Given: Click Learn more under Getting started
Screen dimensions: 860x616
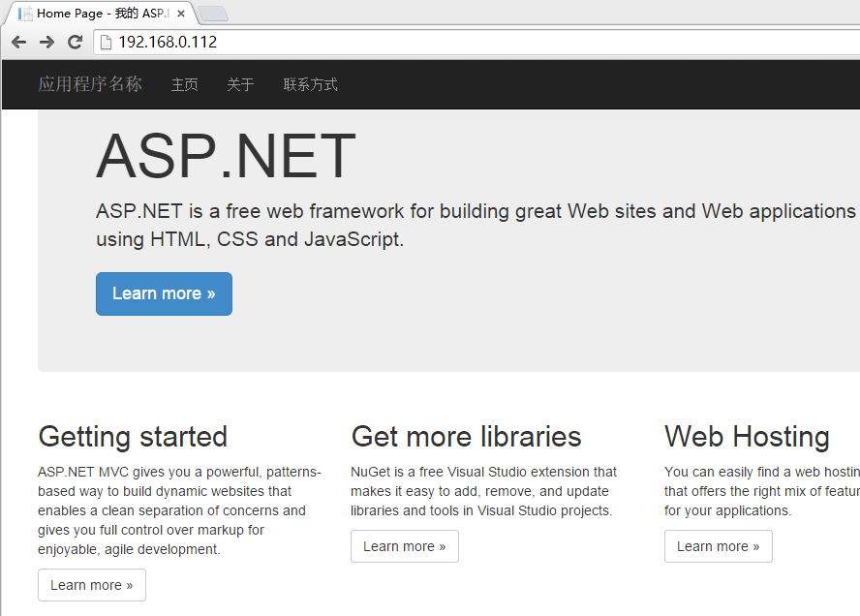Looking at the screenshot, I should coord(92,585).
